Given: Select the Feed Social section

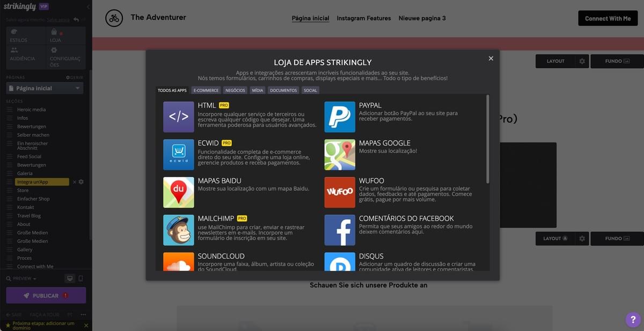Looking at the screenshot, I should point(29,156).
